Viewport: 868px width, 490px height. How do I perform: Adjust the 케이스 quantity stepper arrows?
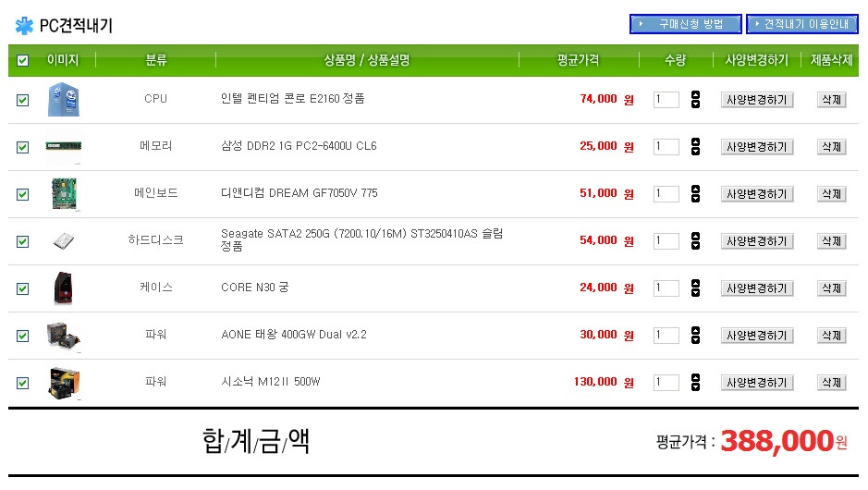696,288
